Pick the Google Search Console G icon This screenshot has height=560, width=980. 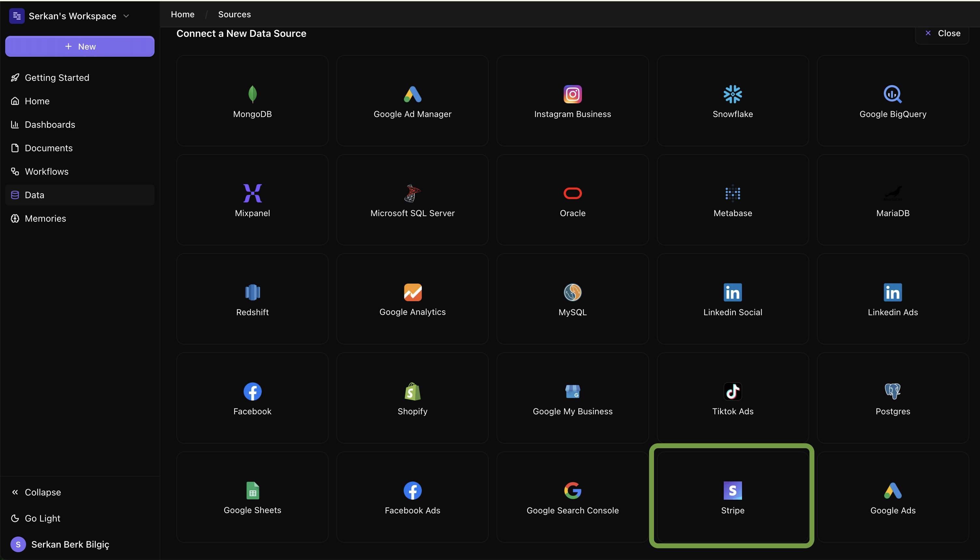point(572,490)
